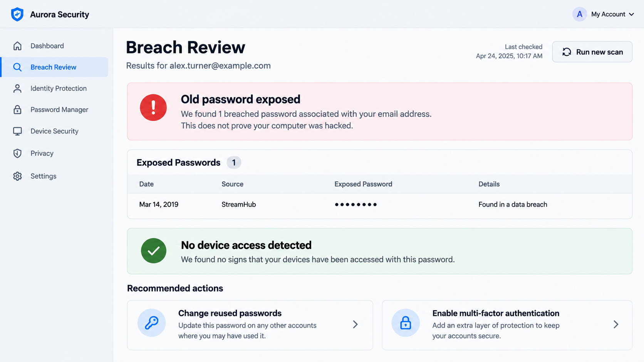Click the masked exposed password dots
Screen dimensions: 644x362
(356, 205)
